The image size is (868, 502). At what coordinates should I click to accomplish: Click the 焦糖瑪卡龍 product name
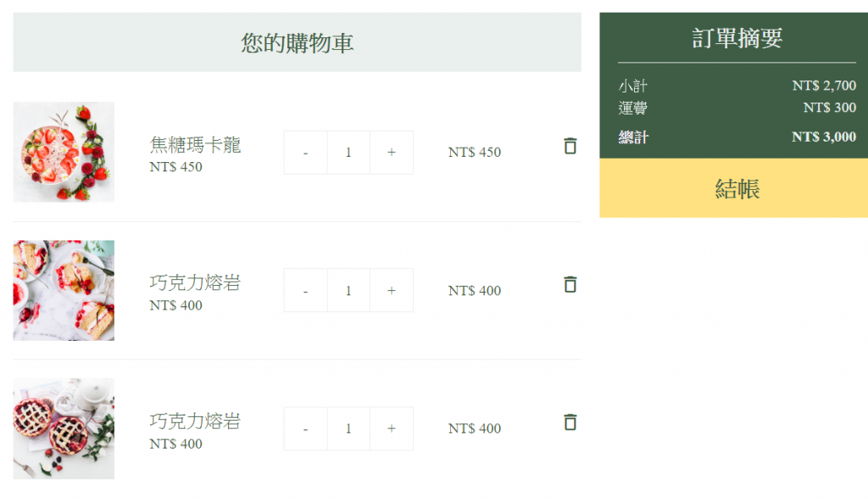point(195,145)
